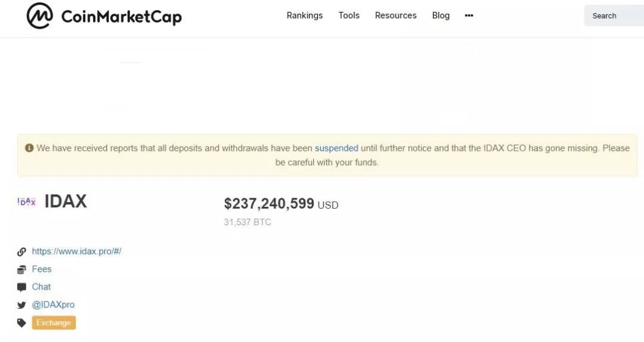Click the coins icon next to Fees

pyautogui.click(x=22, y=270)
